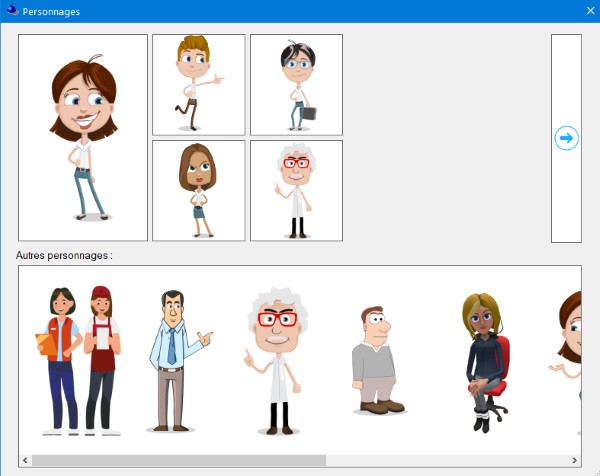
Task: Select the blond boy pointing thumbnail
Action: click(198, 84)
